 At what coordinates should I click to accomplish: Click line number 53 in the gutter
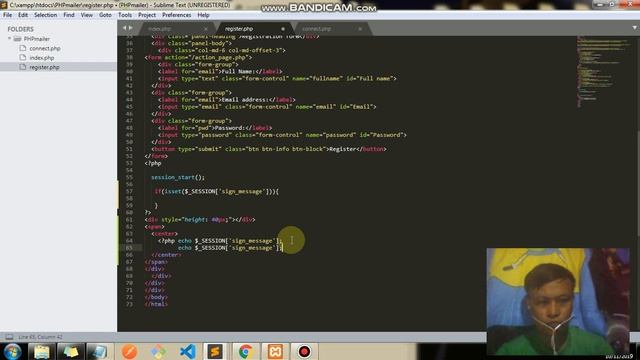point(129,163)
